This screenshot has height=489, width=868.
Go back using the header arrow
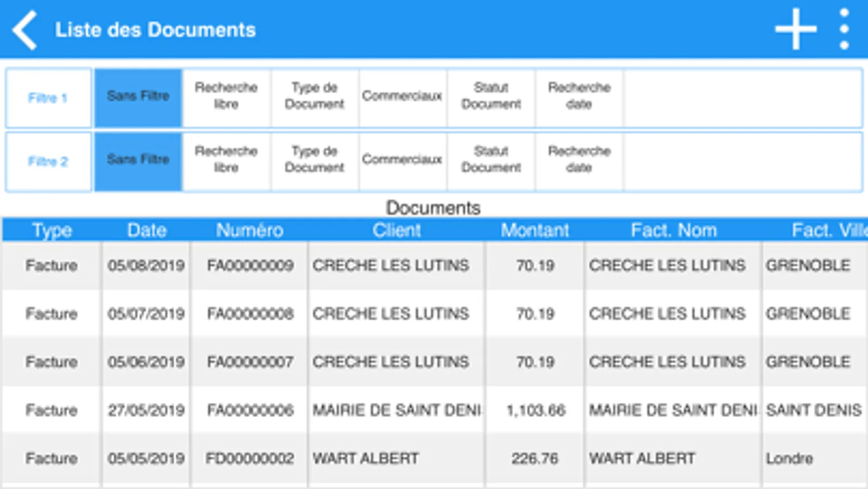pyautogui.click(x=25, y=30)
